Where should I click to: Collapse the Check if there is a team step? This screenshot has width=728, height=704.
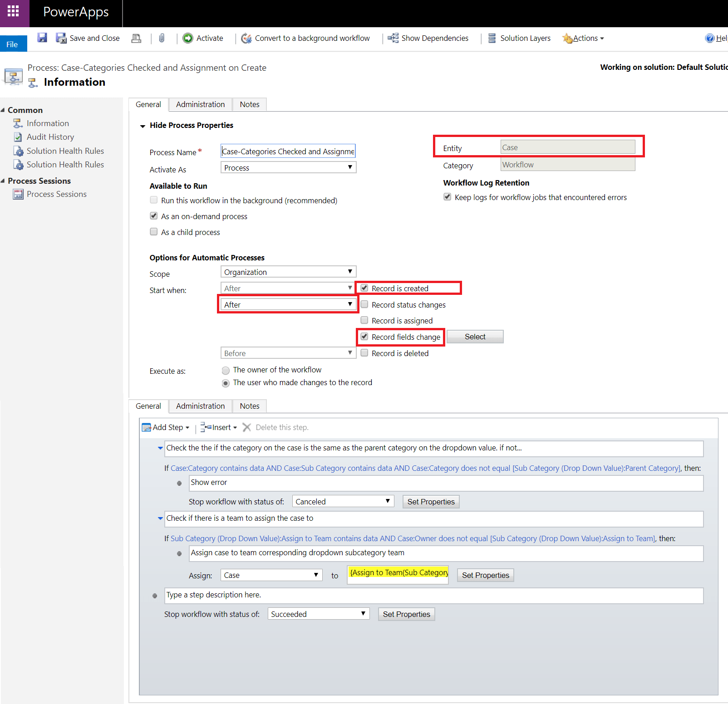tap(160, 518)
